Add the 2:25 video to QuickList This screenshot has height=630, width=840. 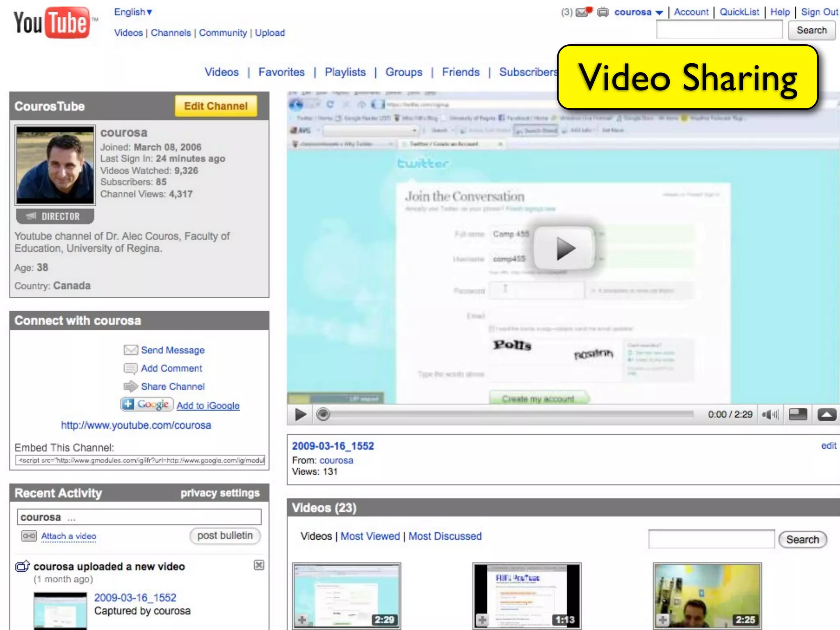[x=663, y=620]
